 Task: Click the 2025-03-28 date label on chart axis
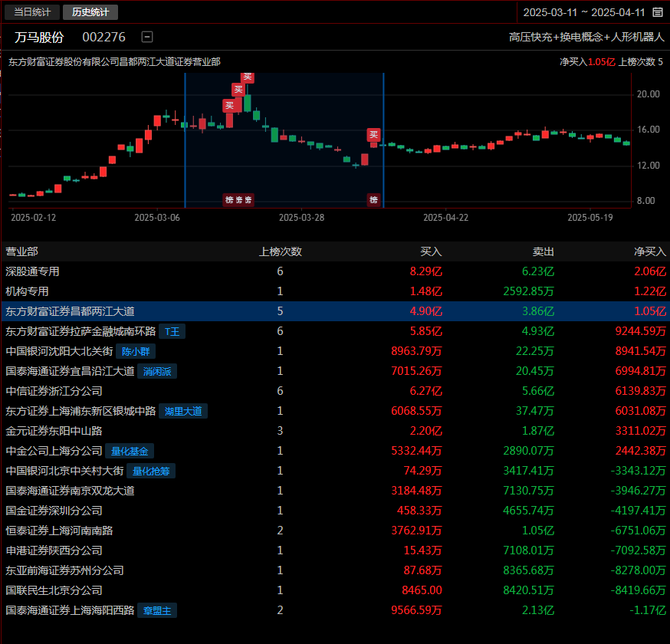(x=302, y=218)
